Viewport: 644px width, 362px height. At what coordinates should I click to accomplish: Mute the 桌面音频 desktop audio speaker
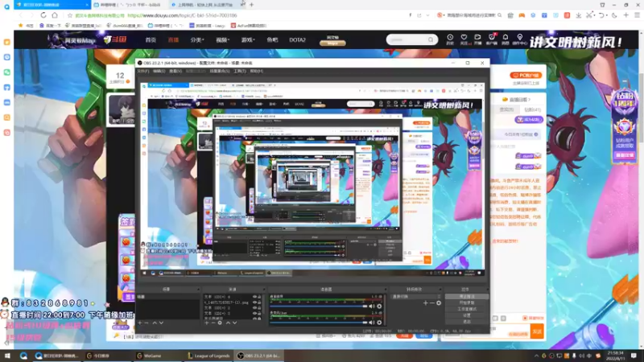tap(372, 306)
